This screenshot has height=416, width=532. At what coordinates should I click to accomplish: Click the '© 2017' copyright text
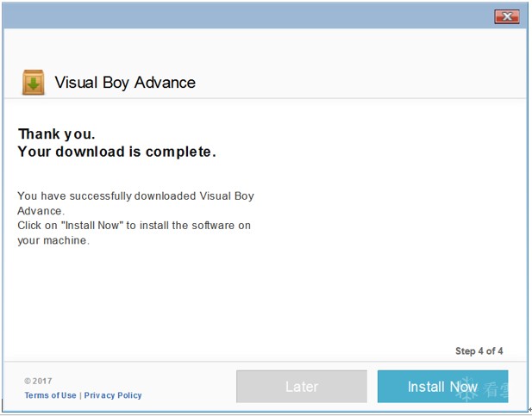[x=38, y=381]
